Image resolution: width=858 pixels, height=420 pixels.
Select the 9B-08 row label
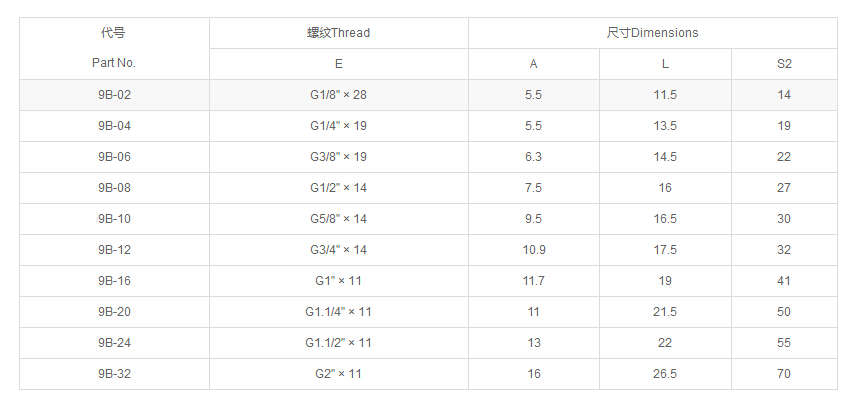pyautogui.click(x=114, y=188)
